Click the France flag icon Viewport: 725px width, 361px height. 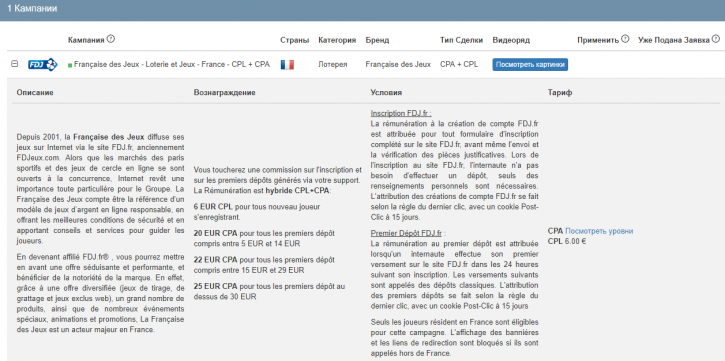click(287, 65)
